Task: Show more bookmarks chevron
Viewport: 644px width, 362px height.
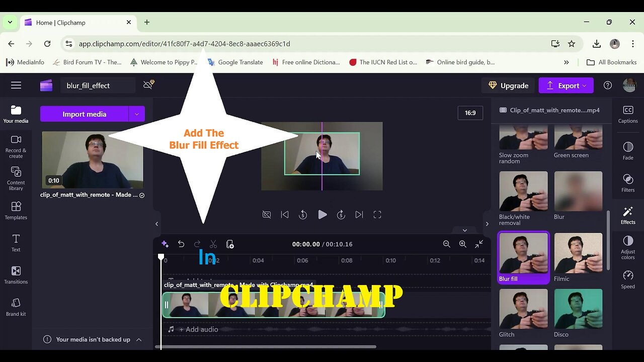Action: pyautogui.click(x=567, y=62)
